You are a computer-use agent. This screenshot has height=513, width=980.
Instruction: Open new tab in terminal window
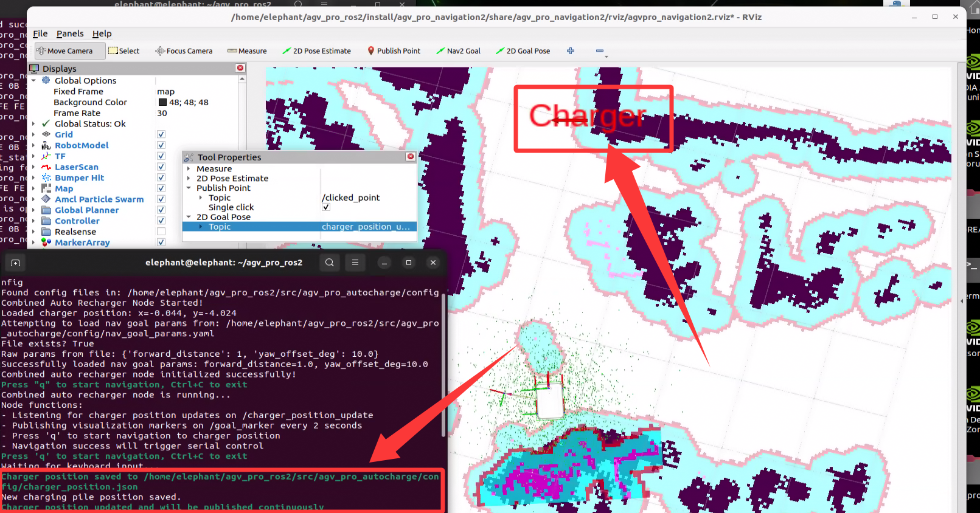(16, 263)
